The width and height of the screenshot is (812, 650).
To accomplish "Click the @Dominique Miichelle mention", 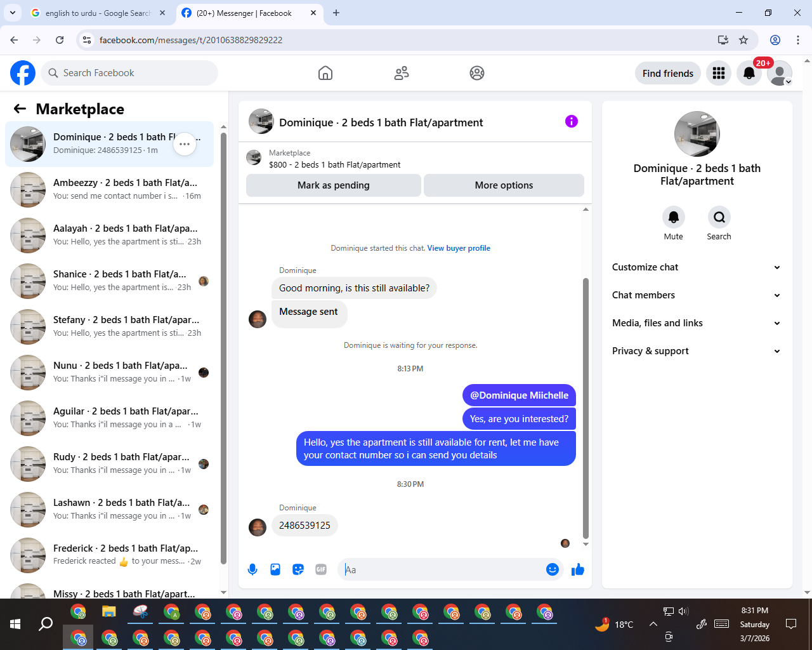I will (x=519, y=395).
